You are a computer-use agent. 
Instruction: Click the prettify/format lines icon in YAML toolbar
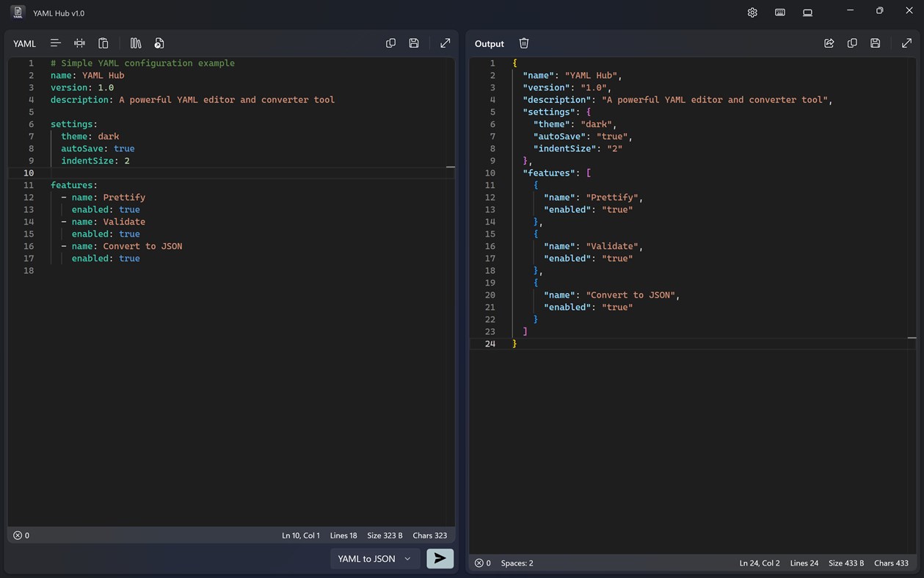(x=55, y=43)
